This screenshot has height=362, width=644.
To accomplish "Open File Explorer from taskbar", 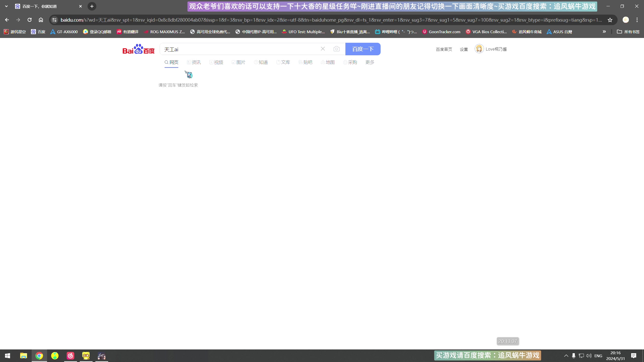I will 23,356.
